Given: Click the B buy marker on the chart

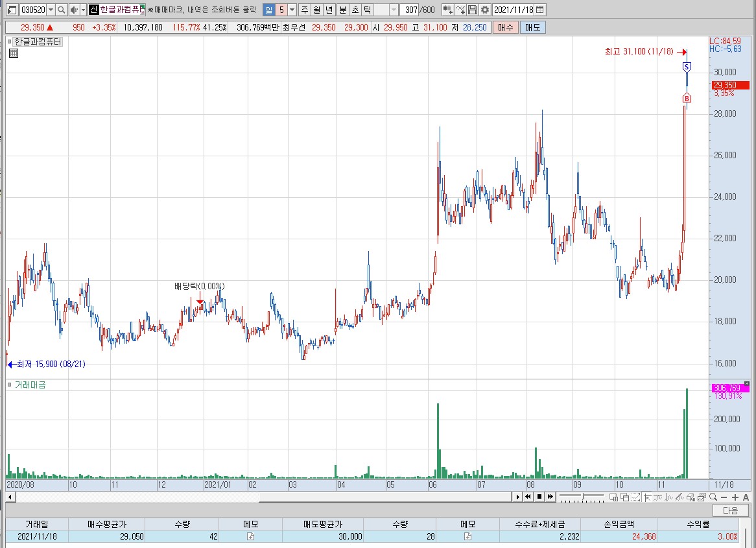Looking at the screenshot, I should pyautogui.click(x=687, y=99).
